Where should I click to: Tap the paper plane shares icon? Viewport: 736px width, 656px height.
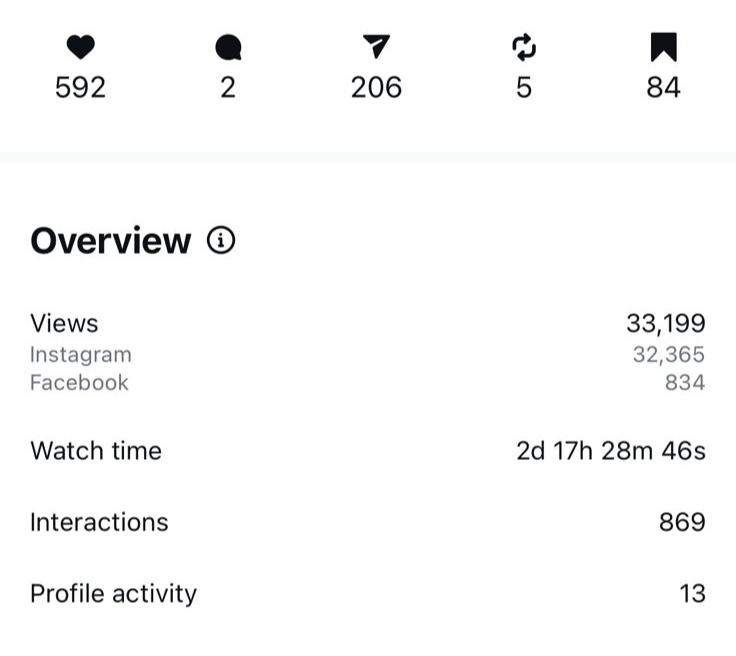(376, 47)
